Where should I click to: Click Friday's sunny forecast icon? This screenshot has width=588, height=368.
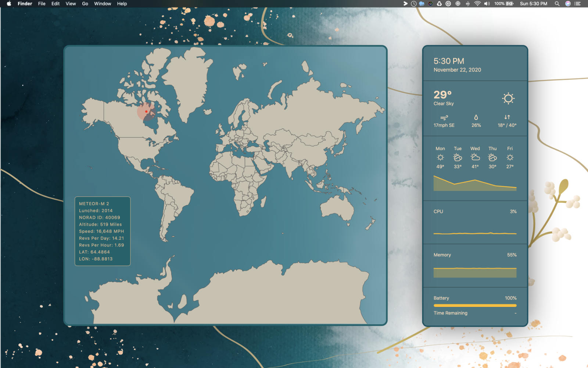click(x=510, y=158)
